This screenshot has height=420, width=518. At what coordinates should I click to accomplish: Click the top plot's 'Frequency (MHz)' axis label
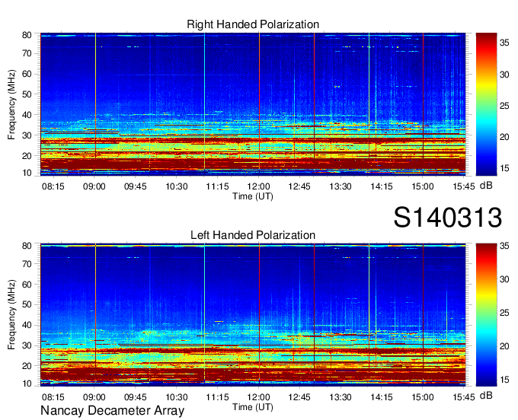point(11,104)
